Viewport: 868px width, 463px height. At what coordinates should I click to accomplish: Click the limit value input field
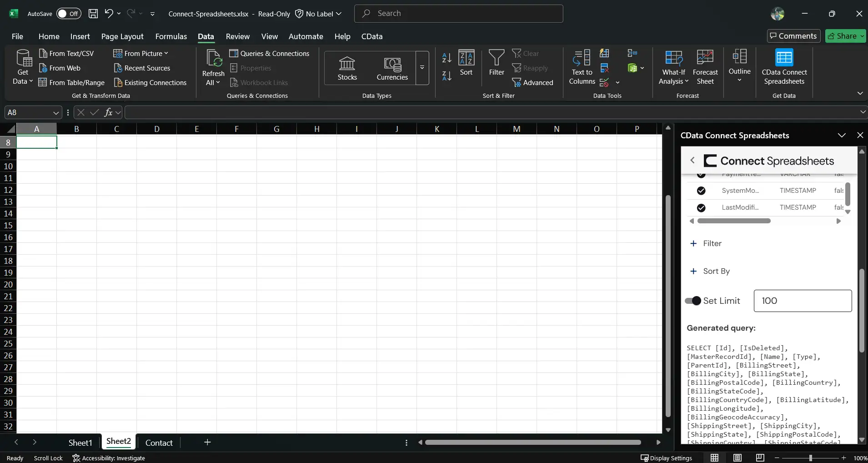pyautogui.click(x=803, y=301)
